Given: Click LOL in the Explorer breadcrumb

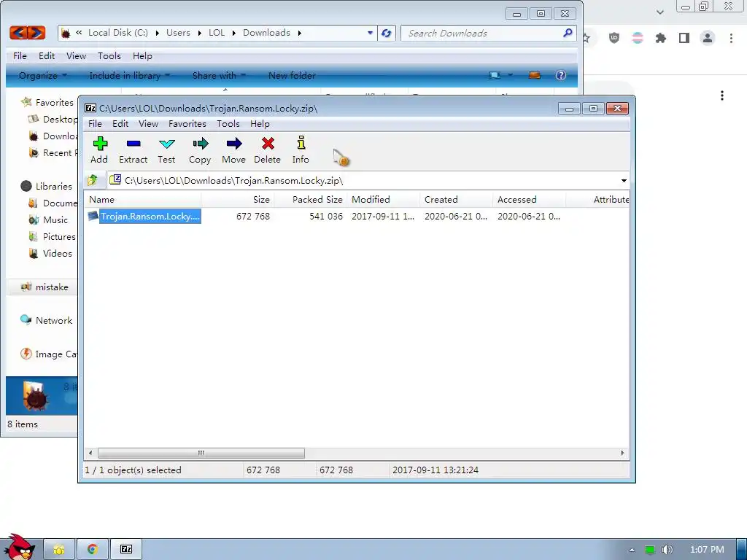Looking at the screenshot, I should coord(216,33).
